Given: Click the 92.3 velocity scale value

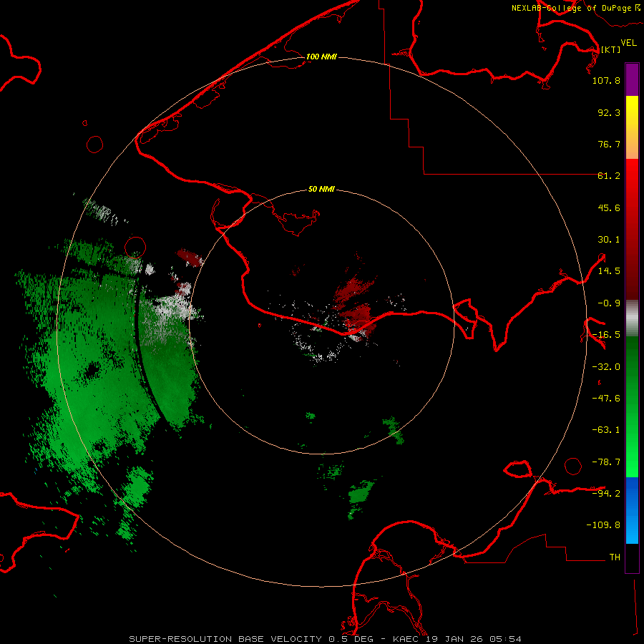Looking at the screenshot, I should (609, 112).
